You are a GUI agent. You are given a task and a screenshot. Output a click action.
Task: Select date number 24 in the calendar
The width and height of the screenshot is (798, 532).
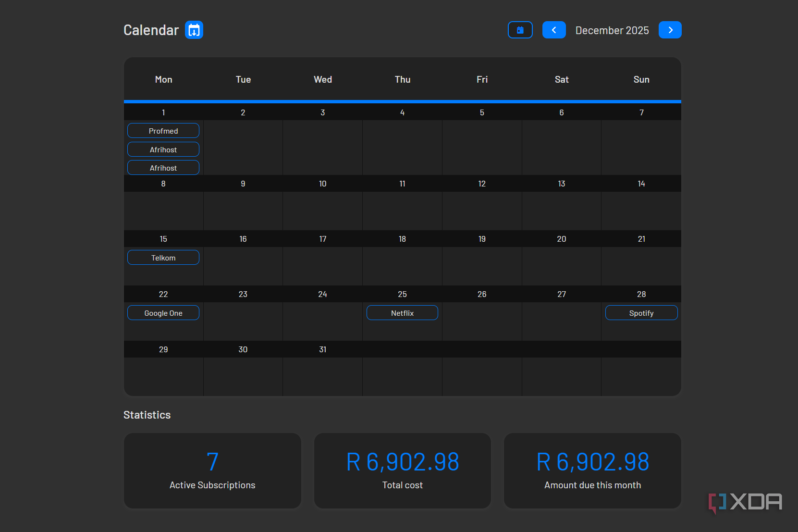tap(323, 294)
